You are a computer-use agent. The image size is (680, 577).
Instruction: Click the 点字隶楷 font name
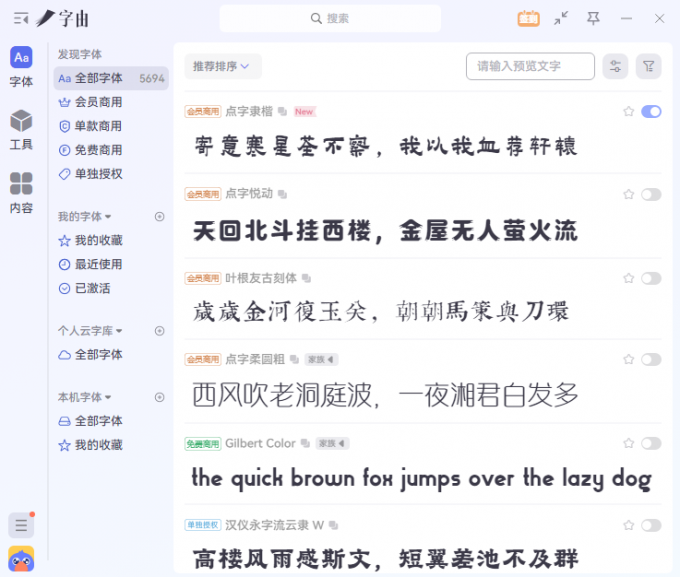tap(249, 111)
